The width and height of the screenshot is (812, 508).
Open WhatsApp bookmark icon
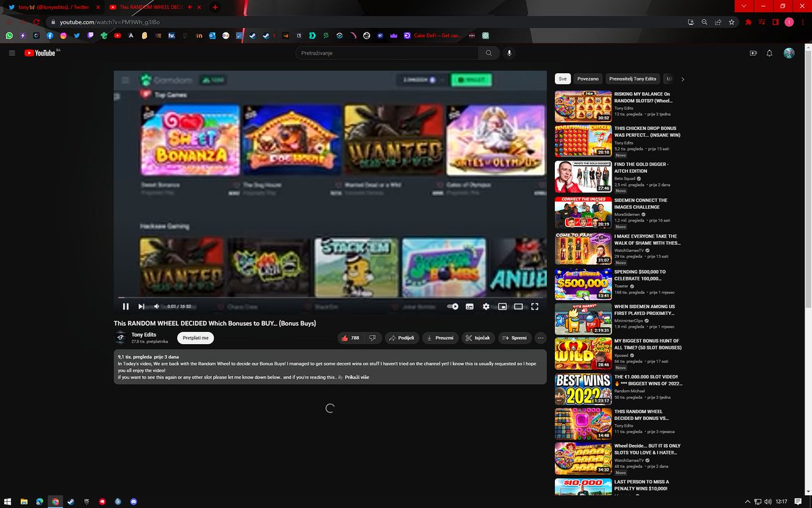(9, 35)
